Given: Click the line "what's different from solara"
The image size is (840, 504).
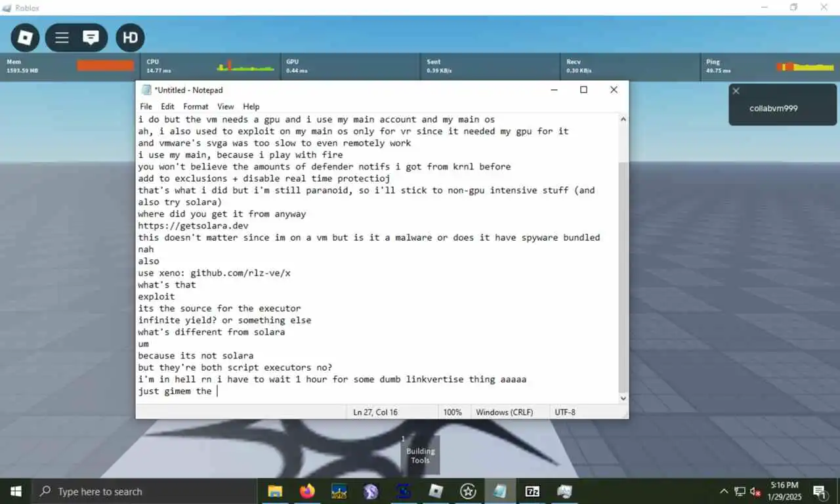Looking at the screenshot, I should 211,332.
